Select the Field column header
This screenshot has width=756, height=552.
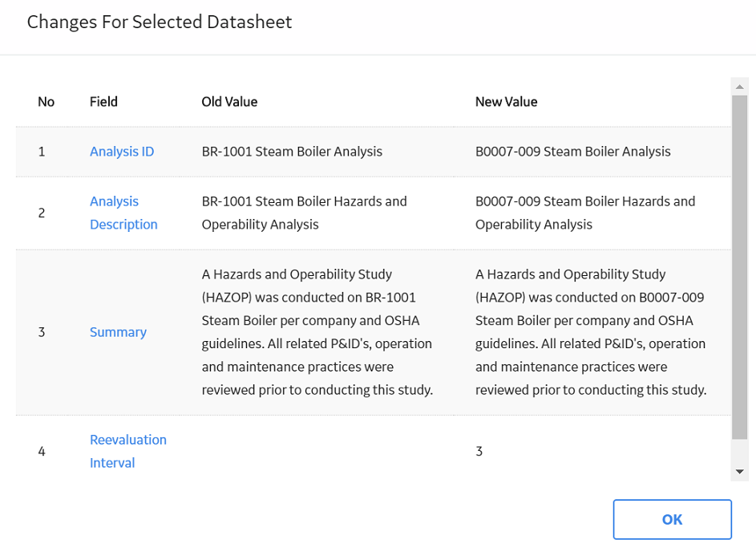103,102
